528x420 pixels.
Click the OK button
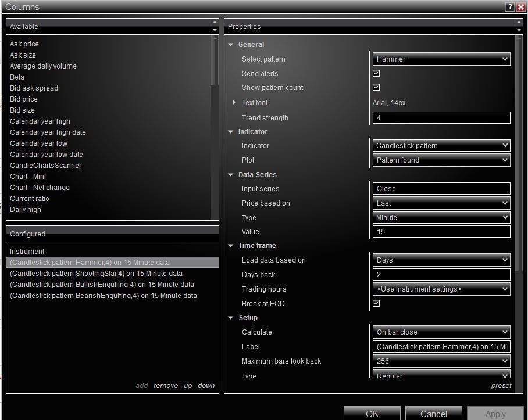pyautogui.click(x=372, y=414)
